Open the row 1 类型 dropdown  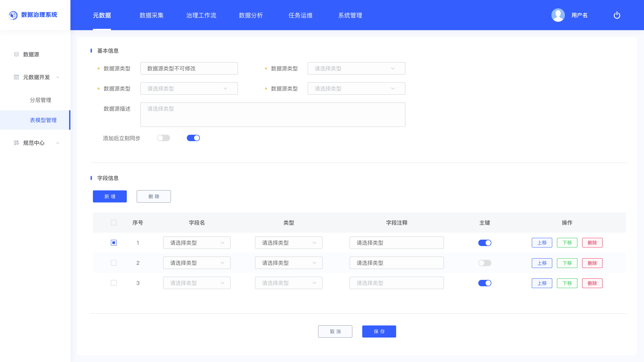click(x=288, y=243)
